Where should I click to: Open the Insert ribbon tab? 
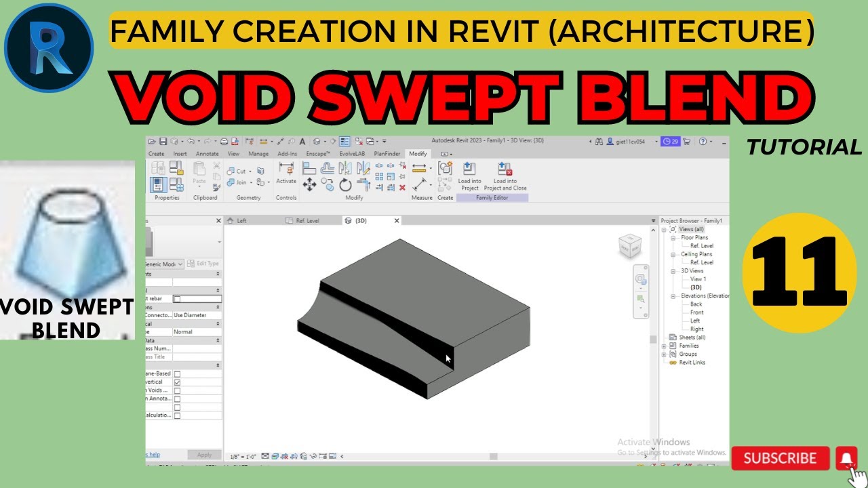point(180,154)
